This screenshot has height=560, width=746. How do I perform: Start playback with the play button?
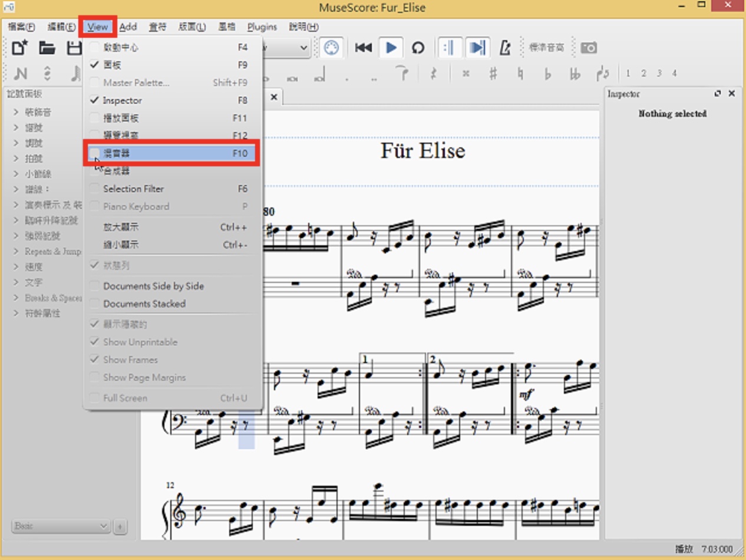[x=391, y=48]
